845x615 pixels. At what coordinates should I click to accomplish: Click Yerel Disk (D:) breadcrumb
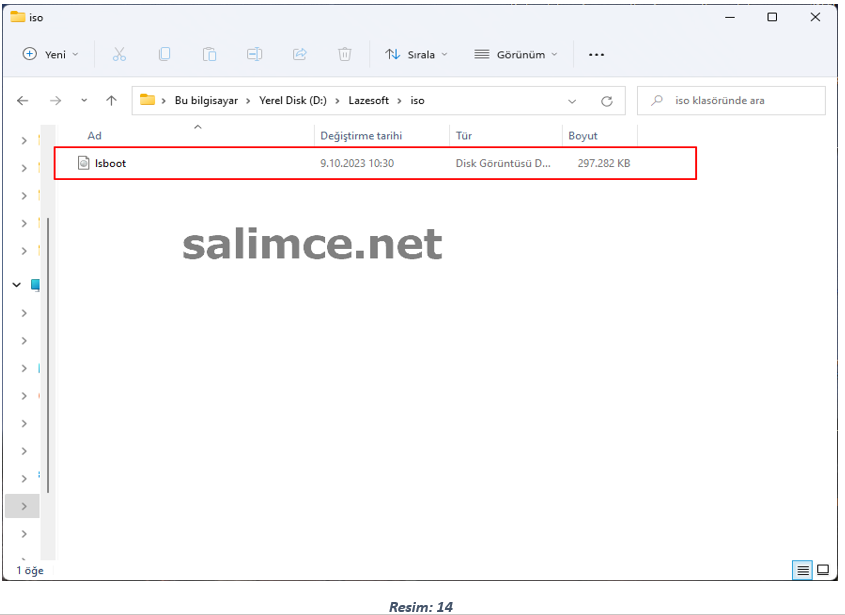295,101
